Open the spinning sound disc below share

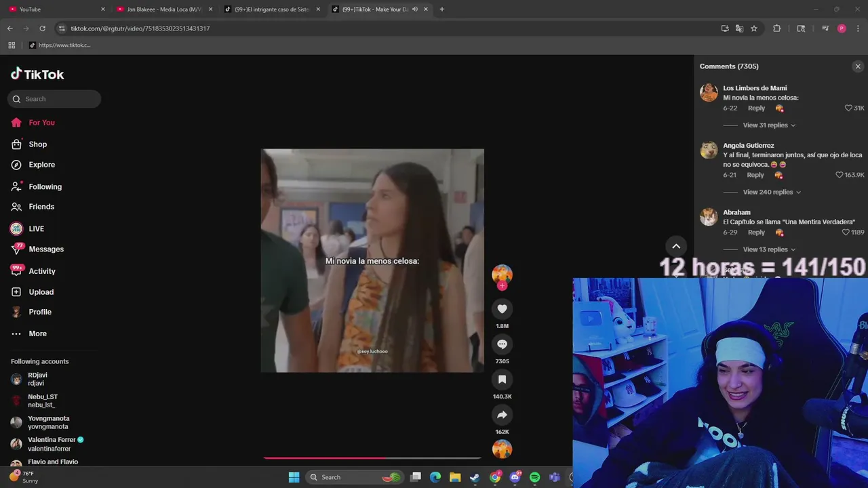pyautogui.click(x=502, y=449)
